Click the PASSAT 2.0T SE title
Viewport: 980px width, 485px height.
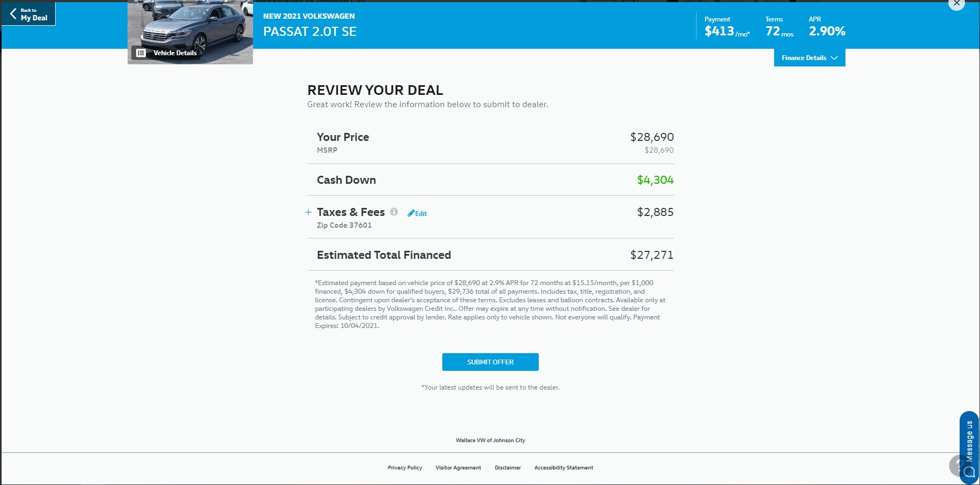coord(310,32)
